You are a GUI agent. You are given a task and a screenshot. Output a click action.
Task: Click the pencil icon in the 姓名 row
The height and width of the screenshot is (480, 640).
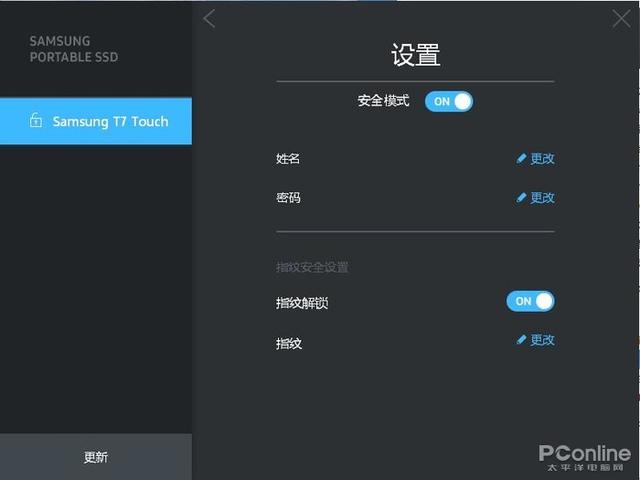click(521, 159)
